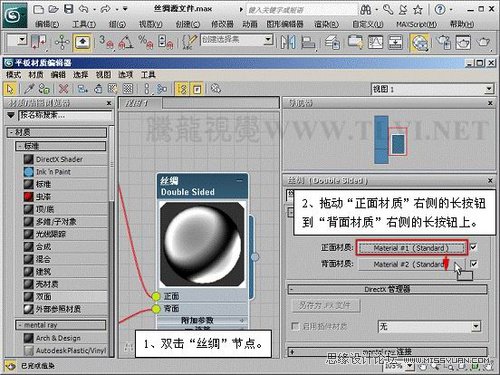Open the 视图 1 view dropdown
Viewport: 500px width, 375px height.
pos(489,89)
